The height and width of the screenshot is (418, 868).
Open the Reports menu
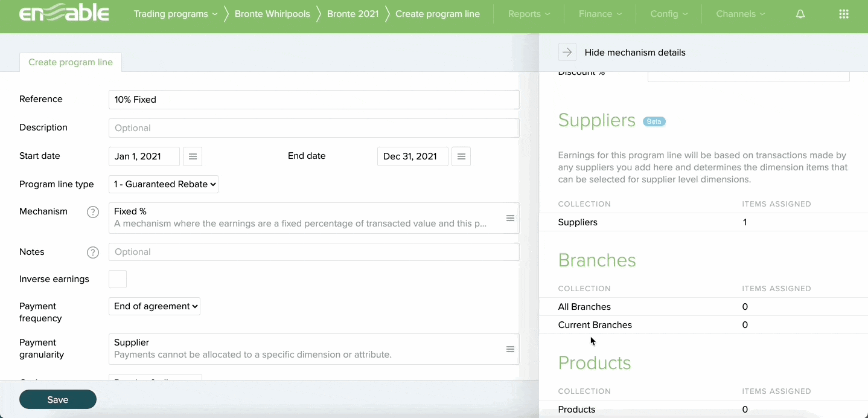pyautogui.click(x=529, y=14)
